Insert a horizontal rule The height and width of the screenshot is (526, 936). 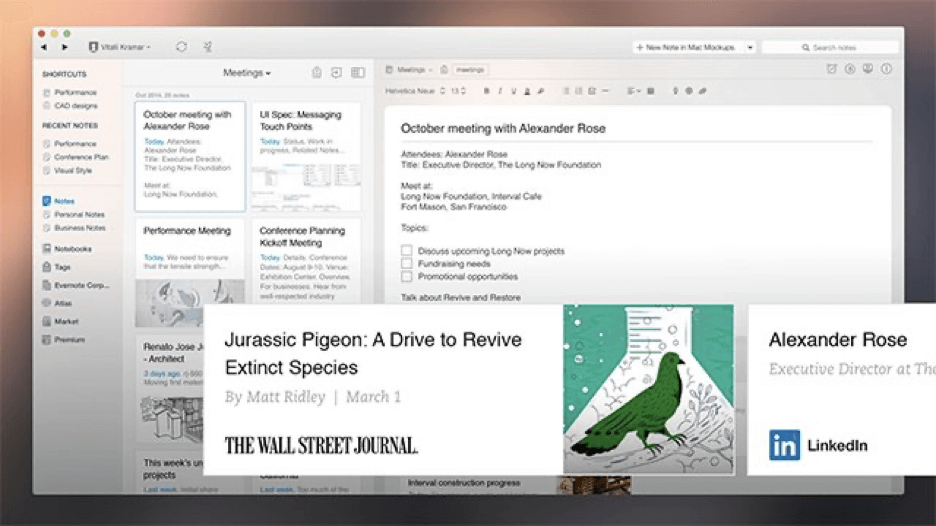605,91
